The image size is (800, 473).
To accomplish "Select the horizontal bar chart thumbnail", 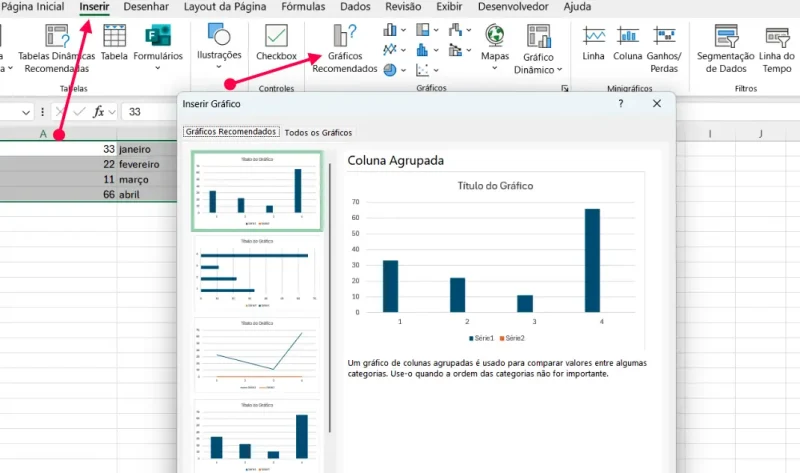I will click(x=257, y=273).
